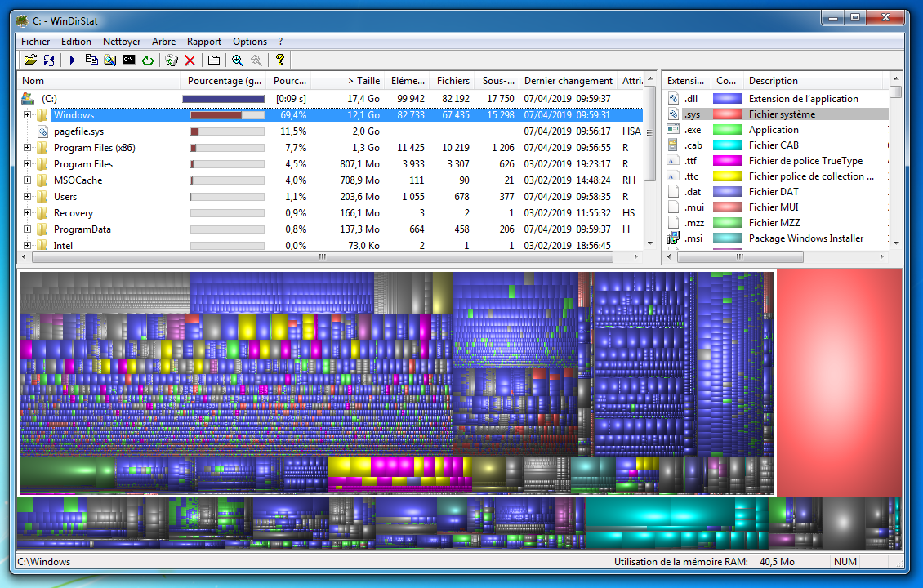Viewport: 923px width, 588px height.
Task: Open the Arbre menu
Action: click(163, 41)
